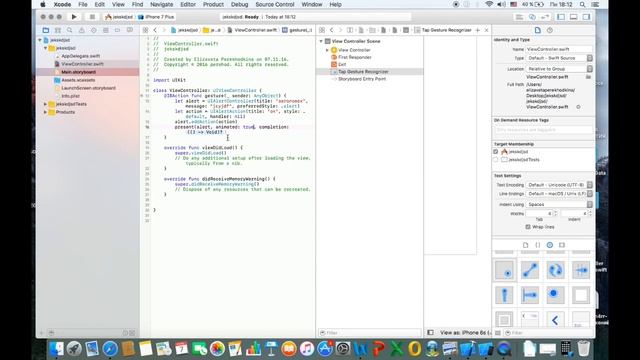The width and height of the screenshot is (640, 360).
Task: Open the Navigate menu
Action: click(161, 4)
